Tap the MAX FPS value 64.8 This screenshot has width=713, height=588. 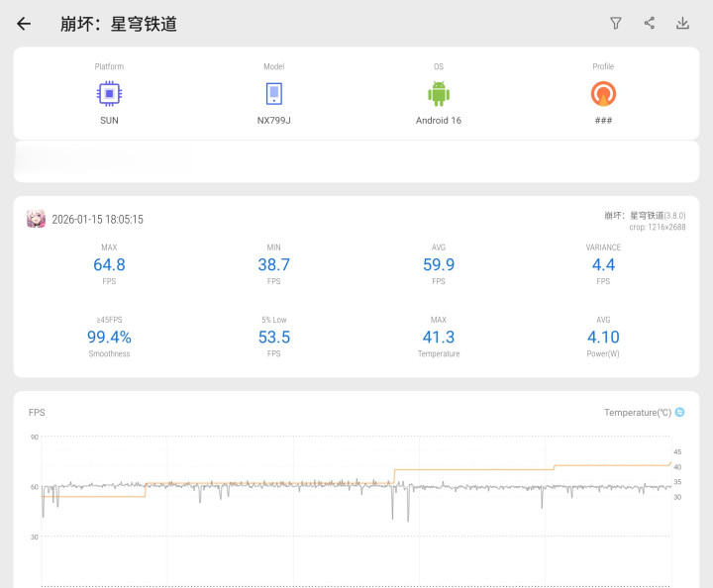pyautogui.click(x=109, y=264)
